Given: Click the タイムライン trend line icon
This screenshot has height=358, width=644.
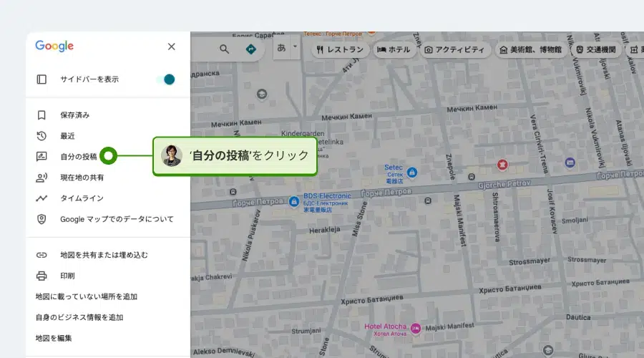Looking at the screenshot, I should (x=42, y=198).
